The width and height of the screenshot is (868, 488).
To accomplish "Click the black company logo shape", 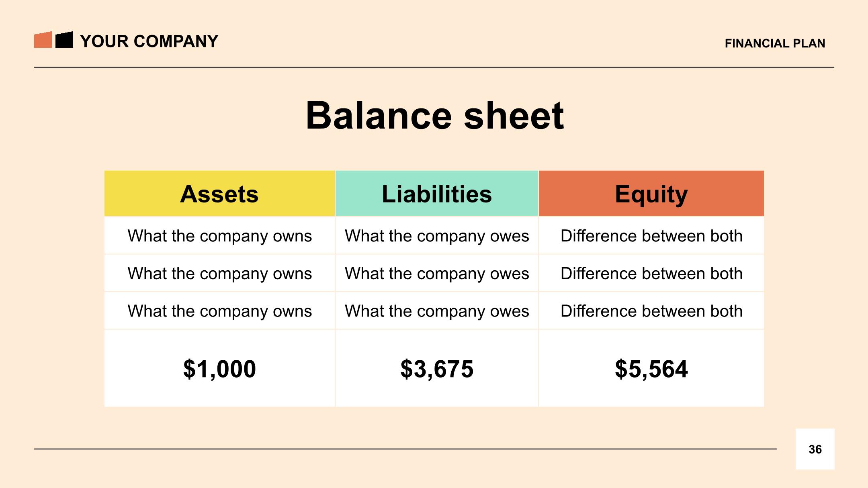I will 64,40.
